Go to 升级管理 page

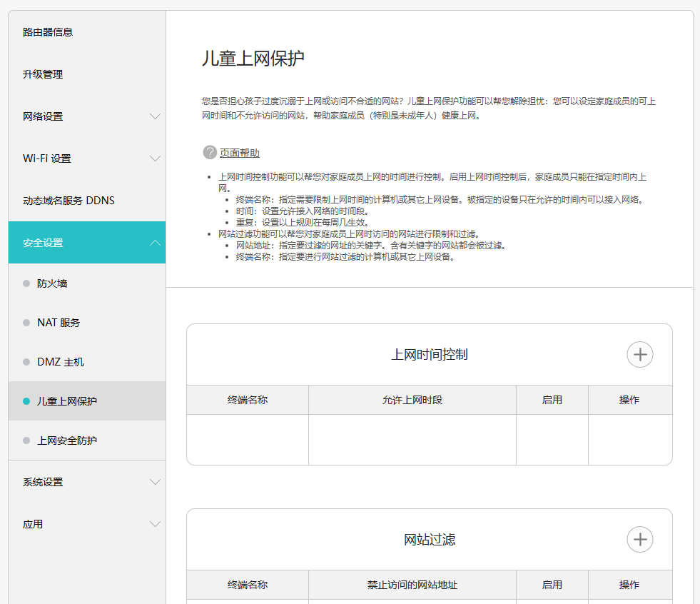pos(43,74)
